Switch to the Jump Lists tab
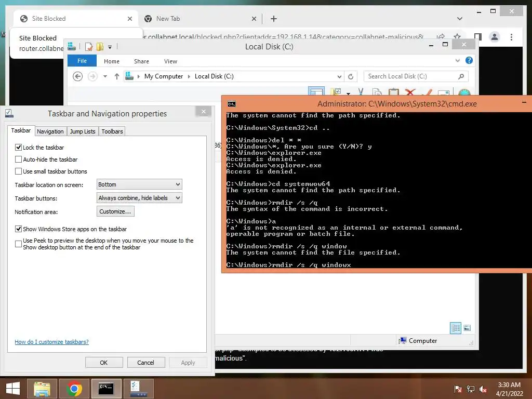 83,131
